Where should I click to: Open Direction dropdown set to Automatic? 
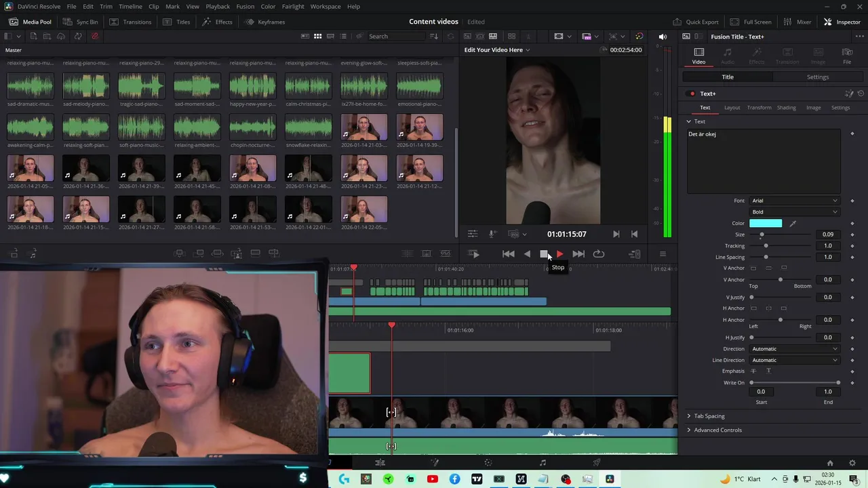pos(793,349)
